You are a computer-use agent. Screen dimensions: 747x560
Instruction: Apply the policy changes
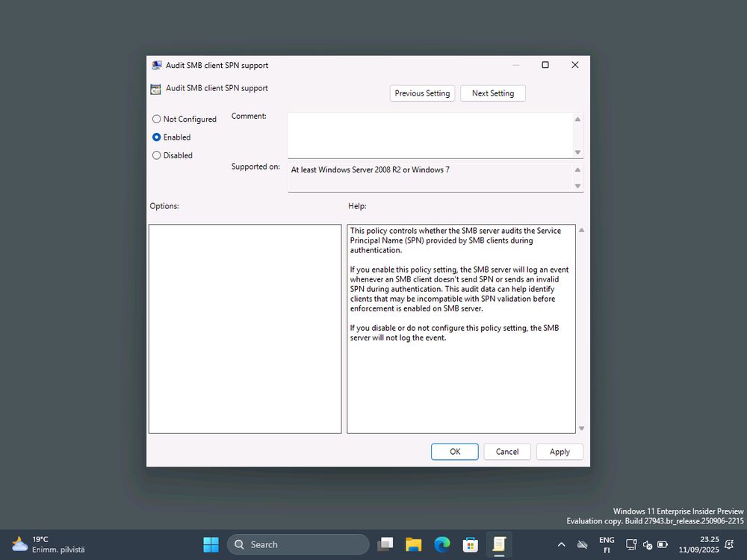560,452
